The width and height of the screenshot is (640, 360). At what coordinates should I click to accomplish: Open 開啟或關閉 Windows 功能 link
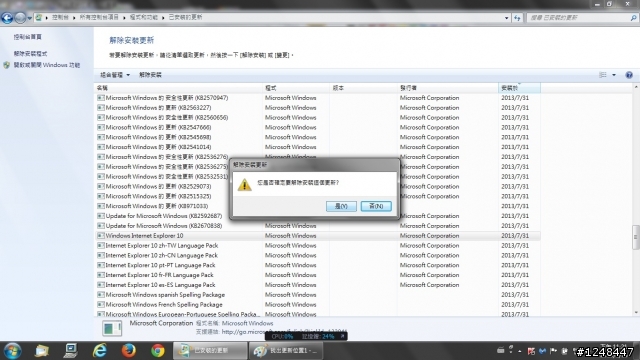point(47,65)
